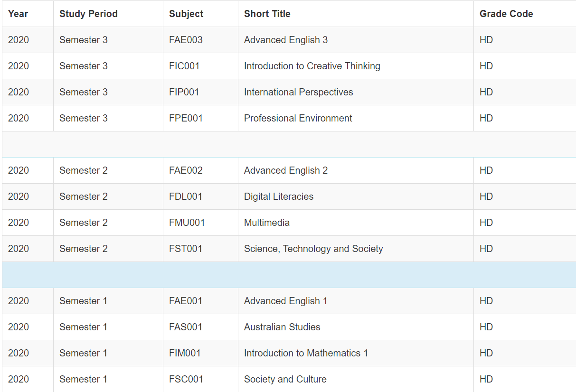Screen dimensions: 576x392
Task: Click the Advanced English 1 title
Action: pos(285,301)
